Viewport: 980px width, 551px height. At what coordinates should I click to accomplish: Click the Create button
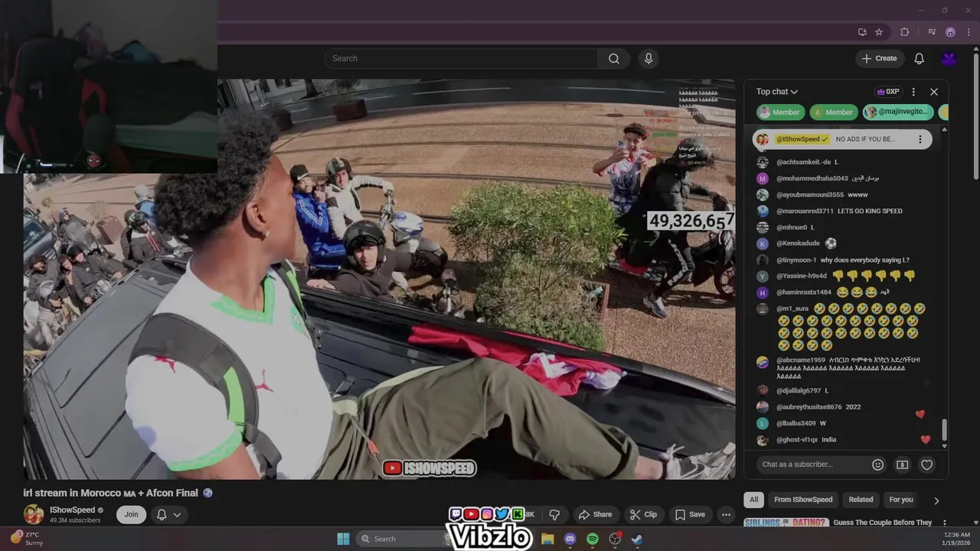pyautogui.click(x=879, y=59)
